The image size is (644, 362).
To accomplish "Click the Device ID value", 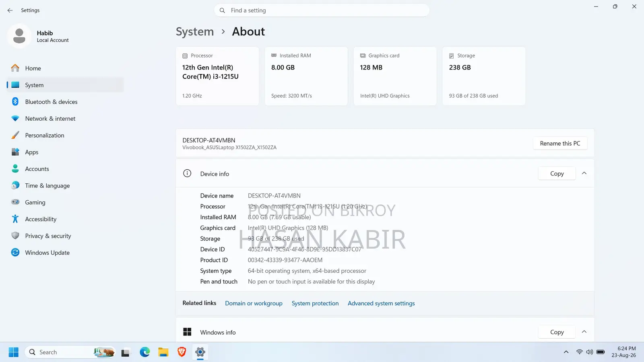I will (x=305, y=249).
